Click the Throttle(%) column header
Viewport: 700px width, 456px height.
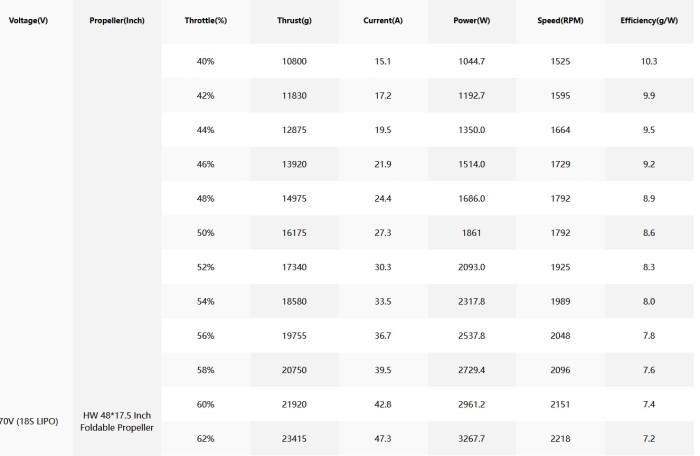(206, 21)
